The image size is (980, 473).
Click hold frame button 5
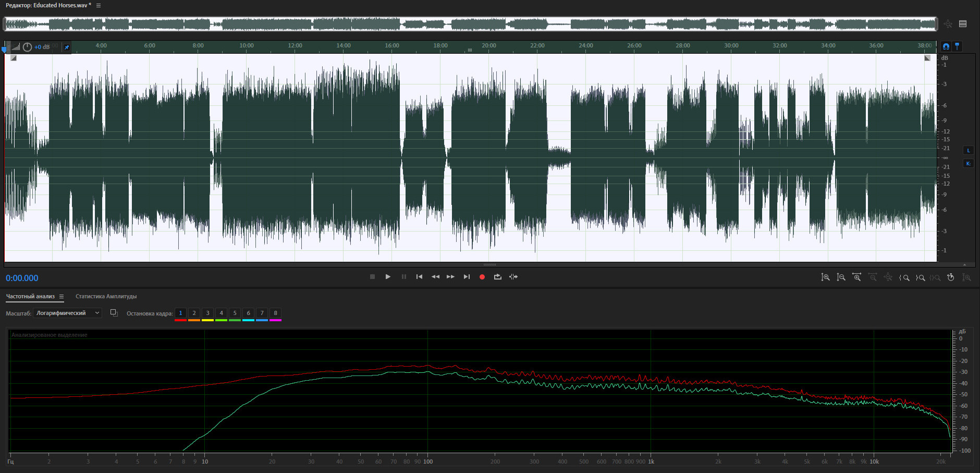coord(235,313)
